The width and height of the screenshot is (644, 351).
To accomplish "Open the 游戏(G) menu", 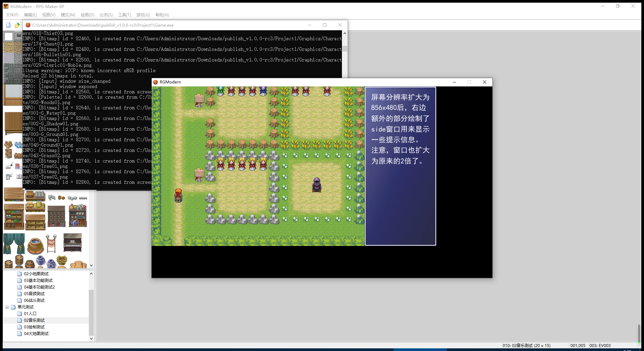I will tap(143, 15).
